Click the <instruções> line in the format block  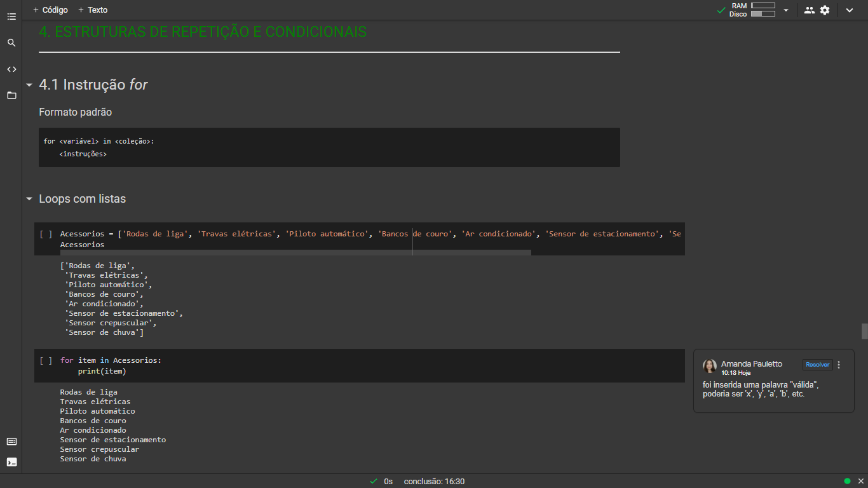click(x=83, y=154)
